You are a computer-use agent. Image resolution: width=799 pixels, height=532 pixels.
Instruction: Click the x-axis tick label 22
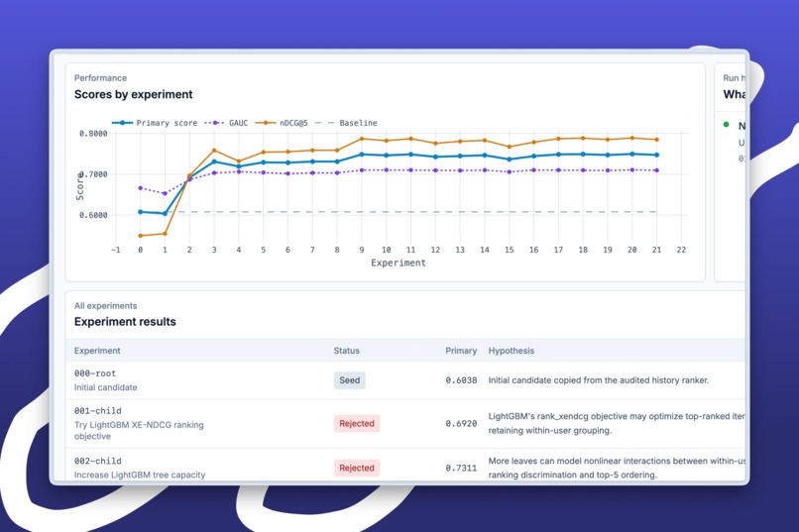click(x=681, y=250)
